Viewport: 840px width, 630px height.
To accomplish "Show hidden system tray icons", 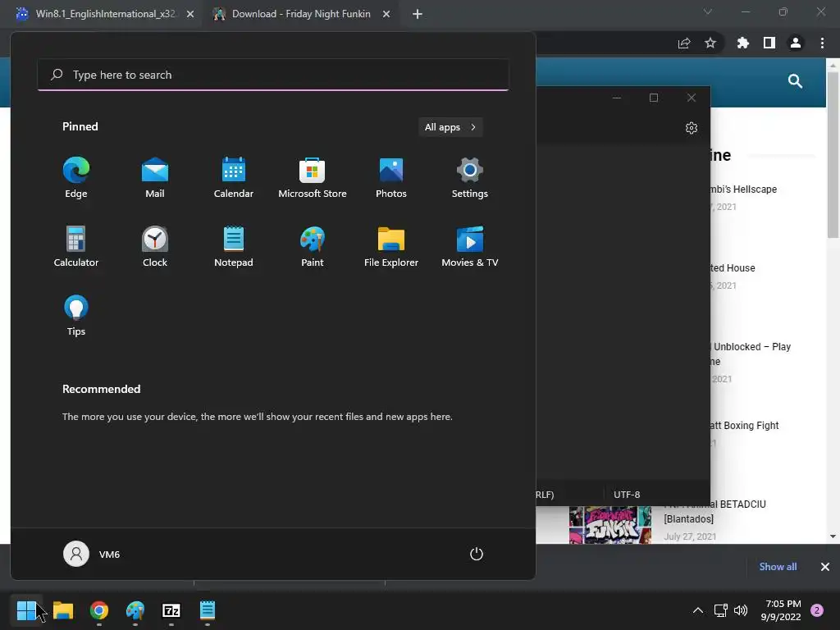I will (x=697, y=610).
